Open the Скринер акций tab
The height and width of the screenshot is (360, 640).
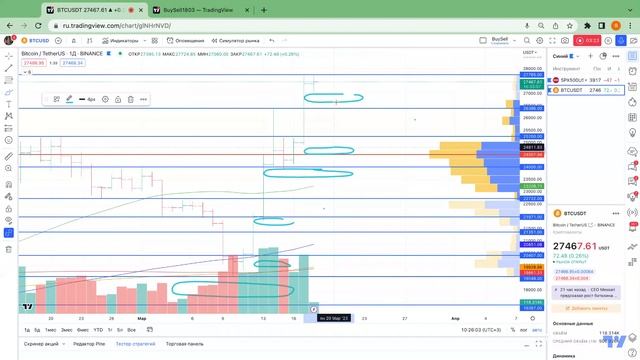(41, 344)
